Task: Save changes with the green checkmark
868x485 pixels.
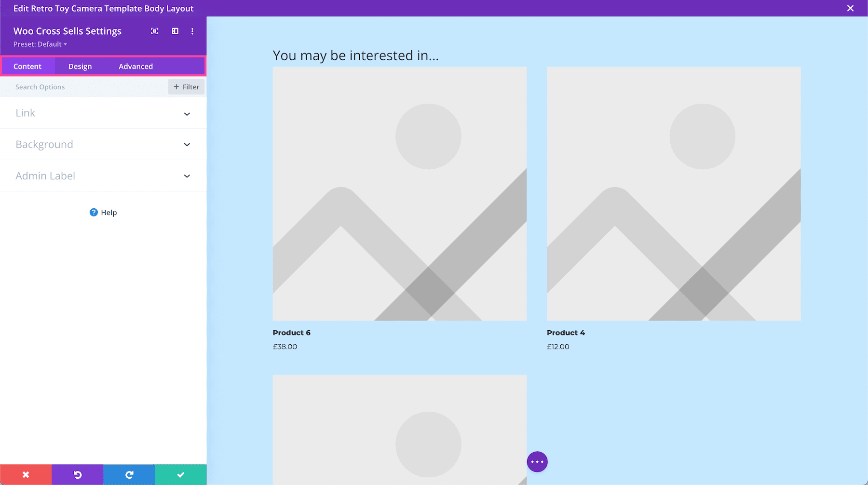Action: (x=180, y=474)
